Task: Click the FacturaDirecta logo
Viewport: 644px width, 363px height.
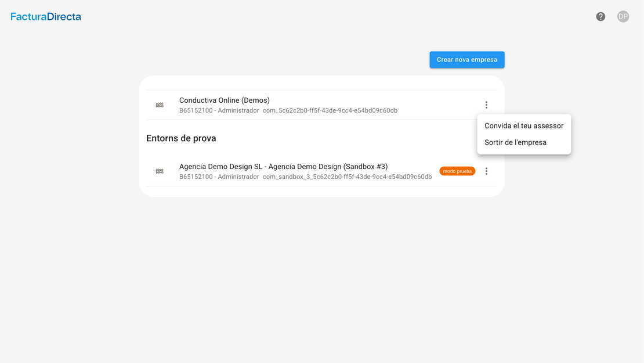Action: point(46,17)
